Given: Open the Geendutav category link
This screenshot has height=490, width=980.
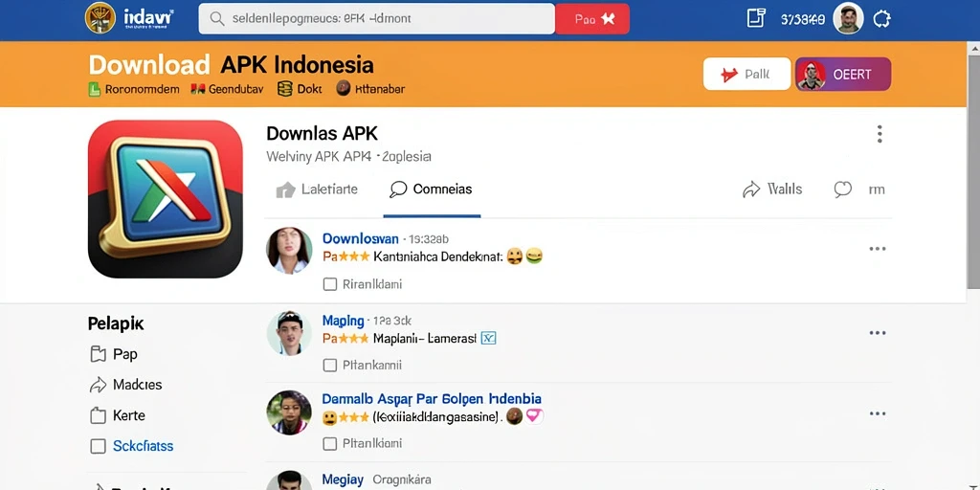Looking at the screenshot, I should pos(227,89).
